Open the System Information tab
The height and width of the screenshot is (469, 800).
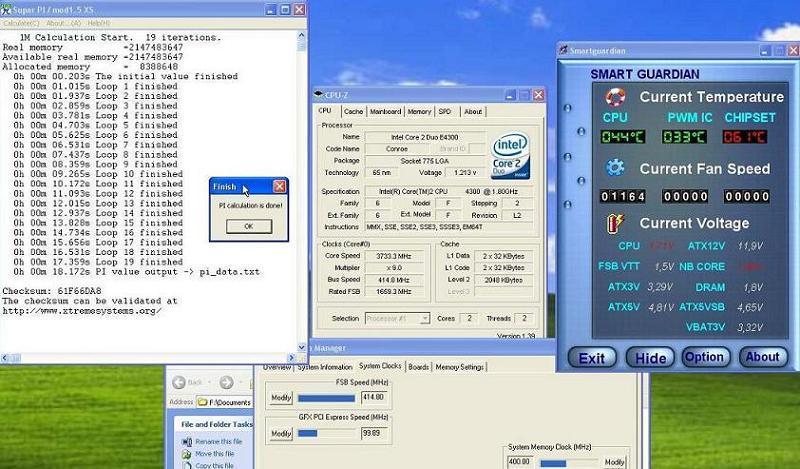coord(325,367)
